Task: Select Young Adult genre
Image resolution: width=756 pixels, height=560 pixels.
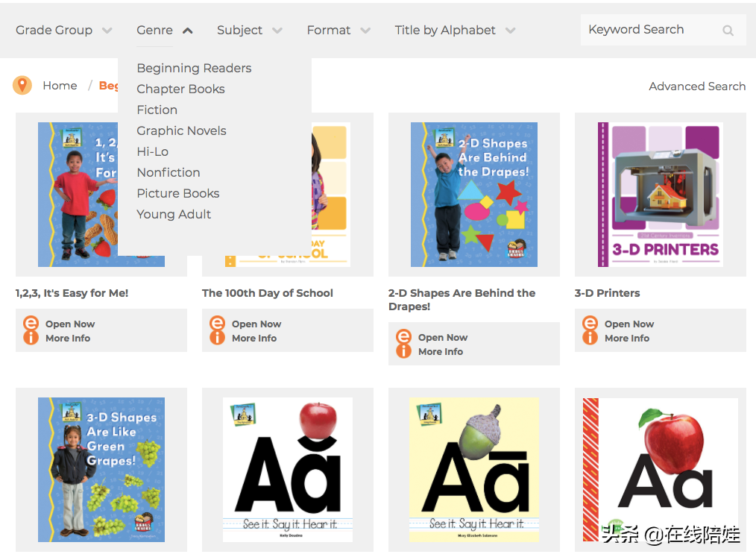Action: pos(174,214)
